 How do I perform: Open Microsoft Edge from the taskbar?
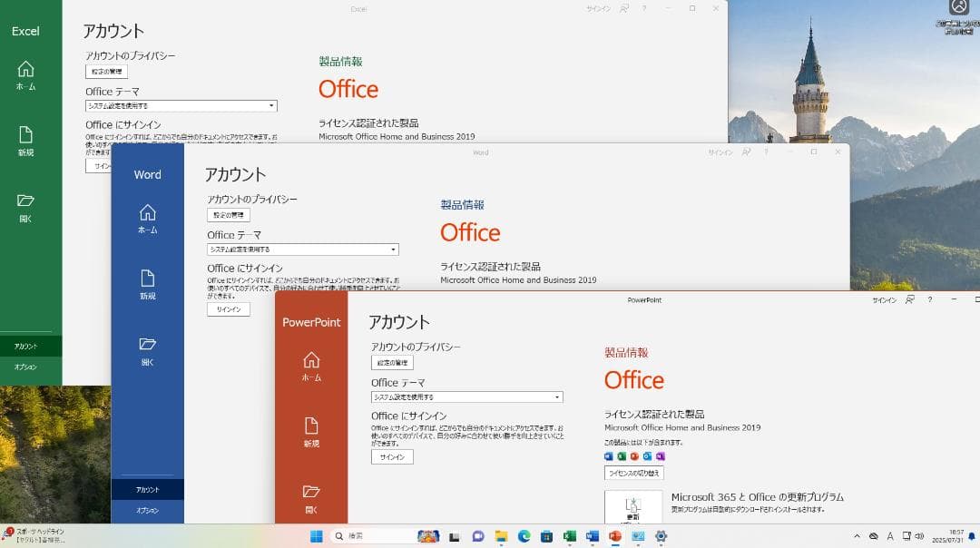pos(524,538)
